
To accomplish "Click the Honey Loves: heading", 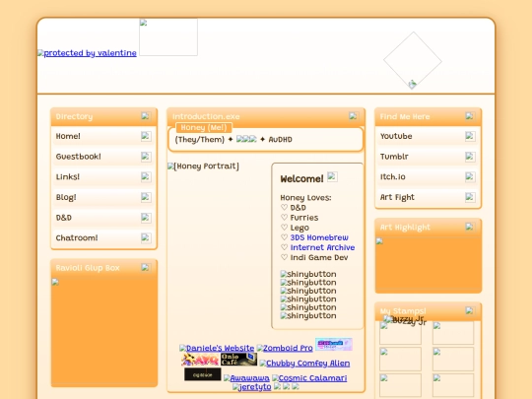I will [x=305, y=197].
